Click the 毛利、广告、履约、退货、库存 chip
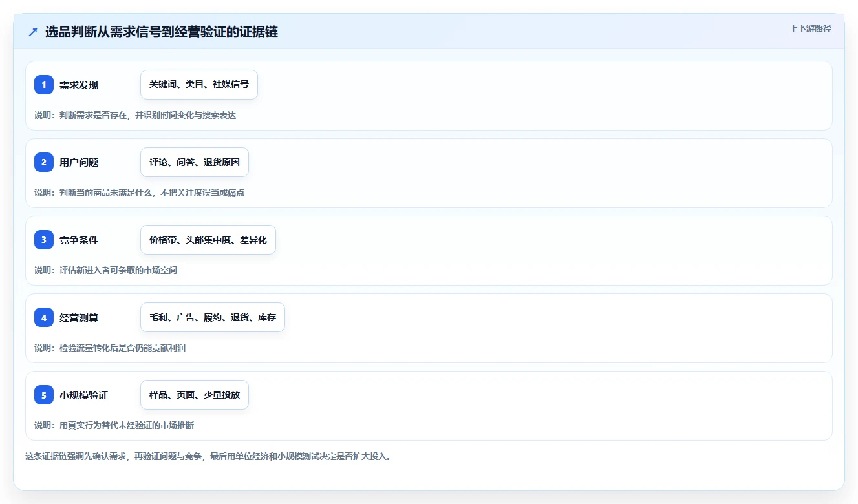This screenshot has width=858, height=504. pyautogui.click(x=213, y=317)
